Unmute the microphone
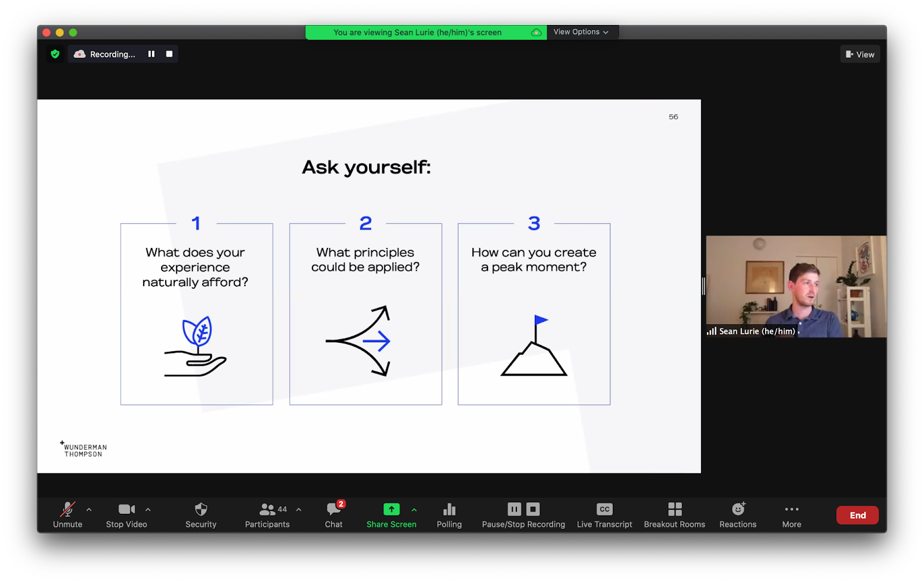 (x=68, y=514)
